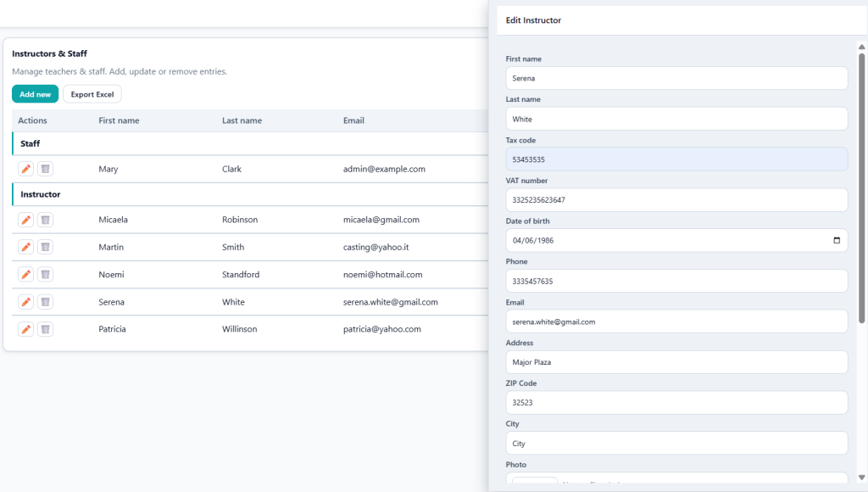
Task: Edit Patricia Willinson's record
Action: pos(25,328)
